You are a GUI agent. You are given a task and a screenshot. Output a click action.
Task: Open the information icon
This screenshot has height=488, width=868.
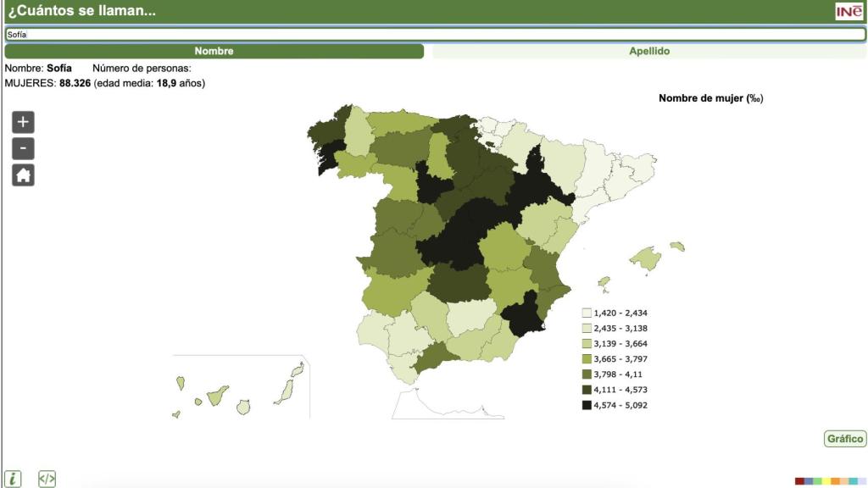click(13, 480)
